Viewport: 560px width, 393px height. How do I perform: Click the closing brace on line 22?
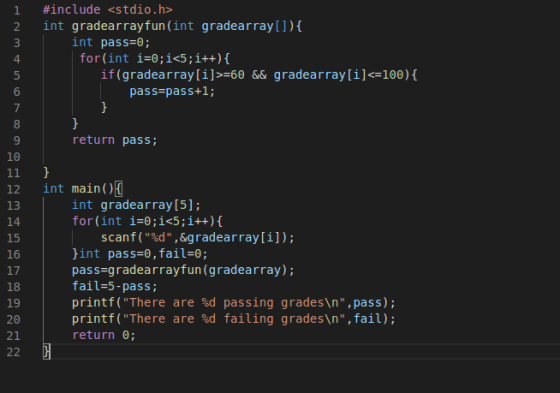[x=46, y=352]
